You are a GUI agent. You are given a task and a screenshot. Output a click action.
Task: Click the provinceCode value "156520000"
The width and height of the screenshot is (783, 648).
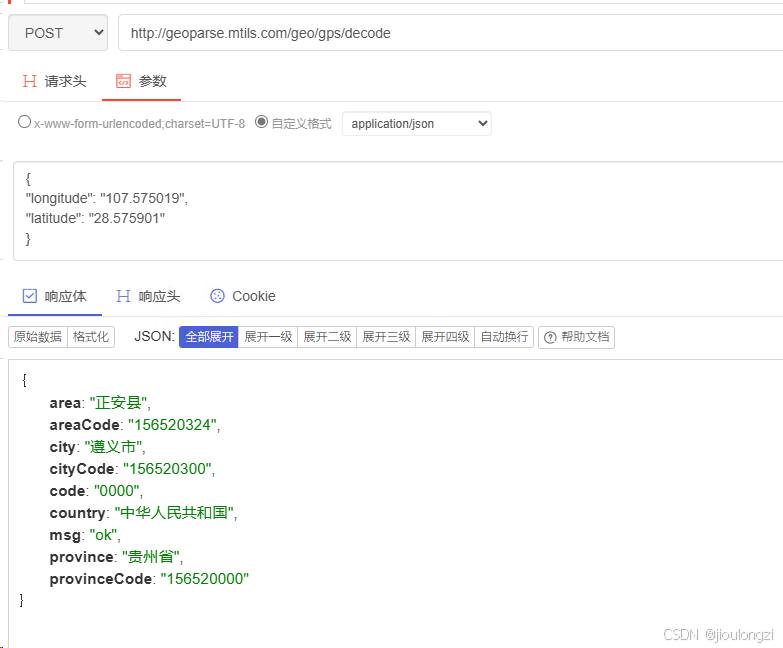tap(205, 579)
